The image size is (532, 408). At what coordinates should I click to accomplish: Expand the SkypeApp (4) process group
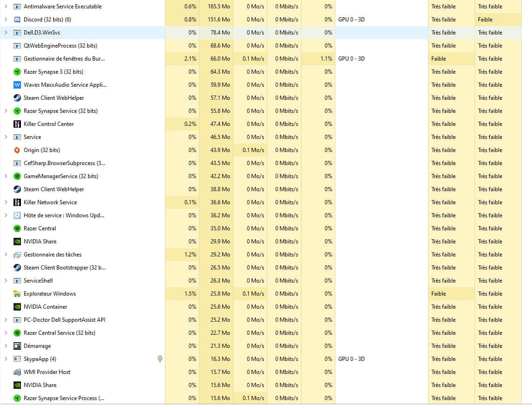click(x=6, y=359)
